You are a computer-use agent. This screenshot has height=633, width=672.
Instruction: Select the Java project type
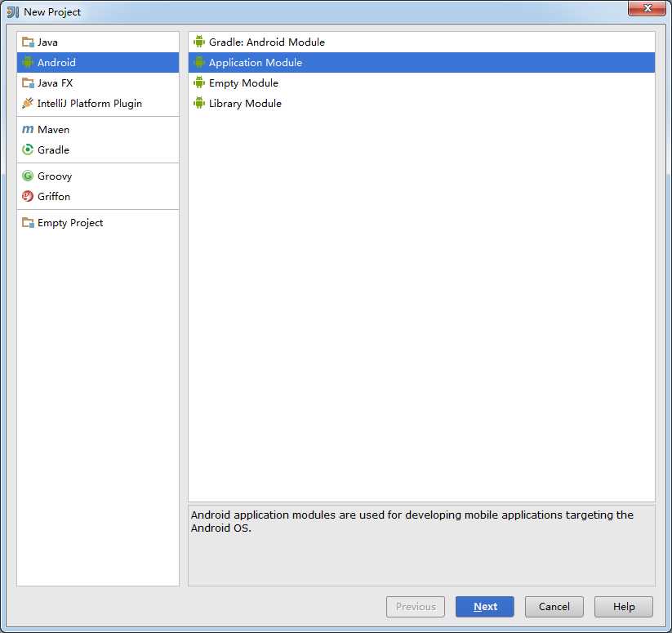click(98, 42)
